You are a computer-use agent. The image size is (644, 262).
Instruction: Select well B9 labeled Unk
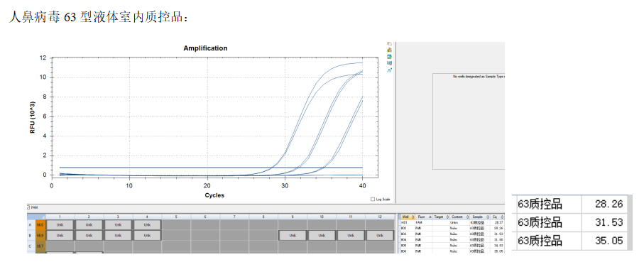(293, 236)
